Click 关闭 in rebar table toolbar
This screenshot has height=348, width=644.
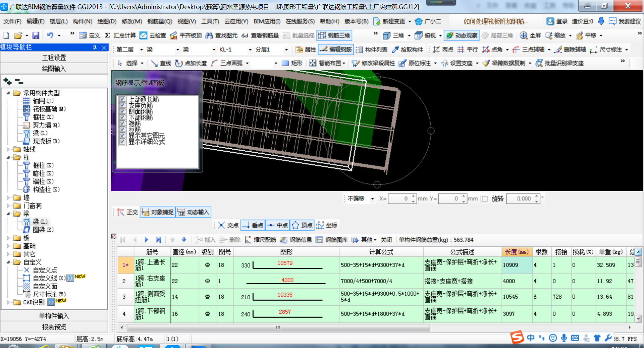pyautogui.click(x=386, y=240)
